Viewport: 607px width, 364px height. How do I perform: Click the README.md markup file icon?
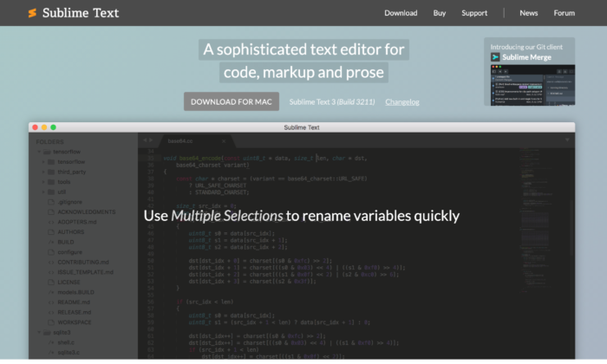point(50,302)
